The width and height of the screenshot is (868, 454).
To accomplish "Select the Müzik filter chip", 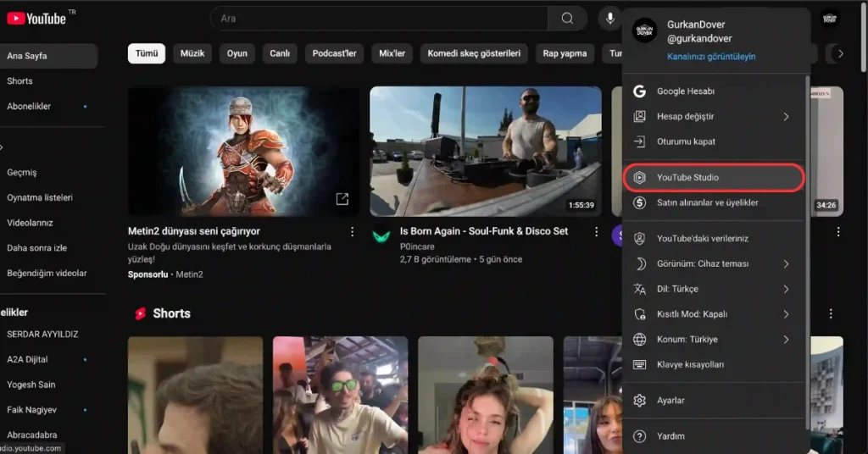I will pos(192,53).
